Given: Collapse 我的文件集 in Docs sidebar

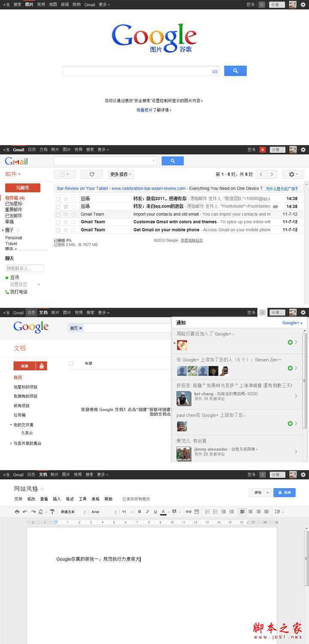Looking at the screenshot, I should tap(11, 425).
